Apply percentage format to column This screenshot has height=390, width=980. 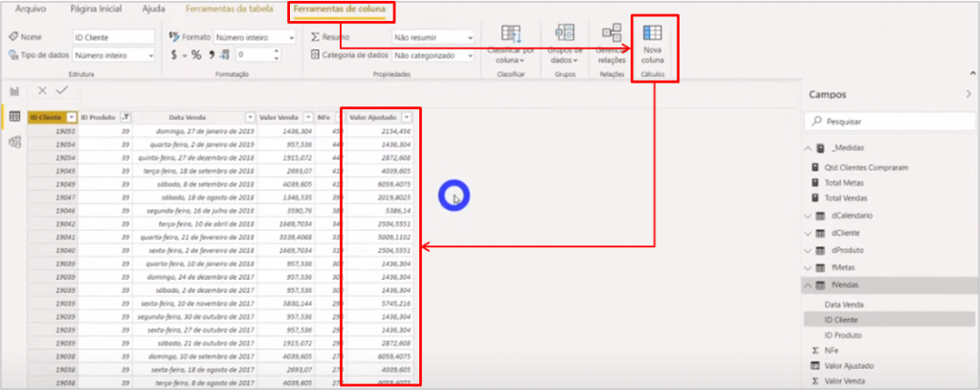[196, 56]
